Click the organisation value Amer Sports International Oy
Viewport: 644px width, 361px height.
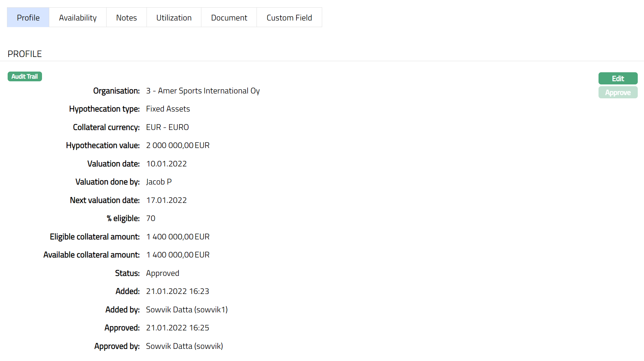click(203, 91)
